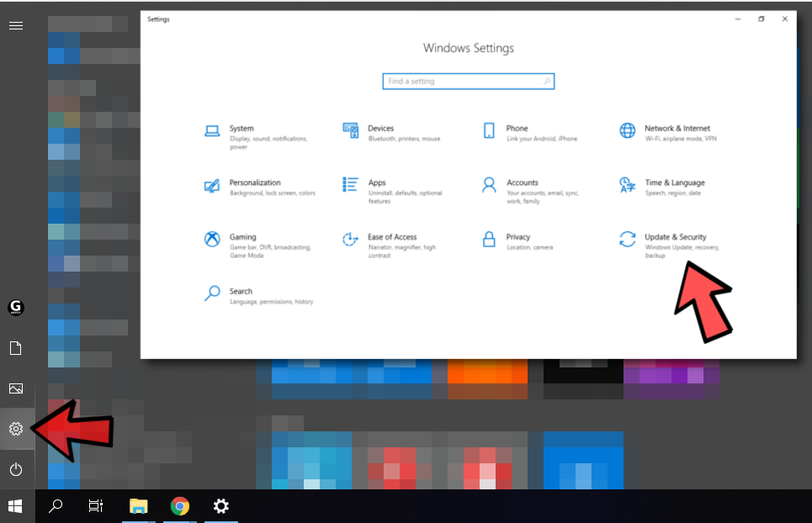
Task: Click 'Bluetooth, printers, mouse' description
Action: [x=404, y=139]
